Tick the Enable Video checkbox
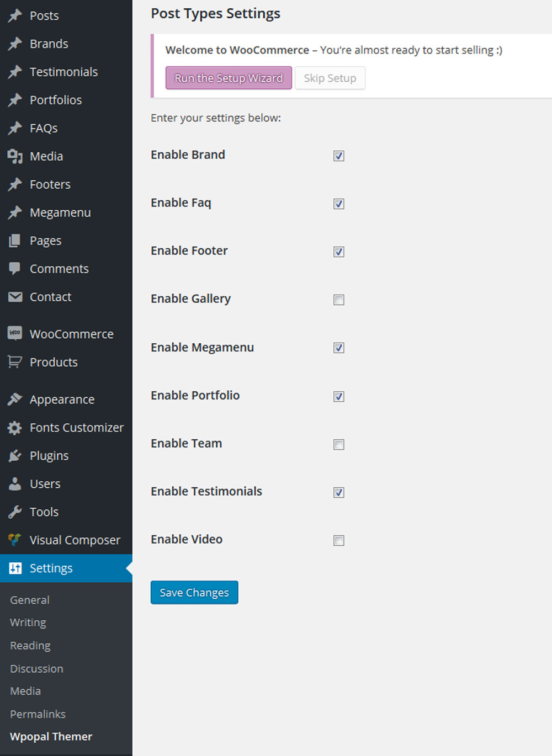Viewport: 552px width, 756px height. tap(339, 540)
